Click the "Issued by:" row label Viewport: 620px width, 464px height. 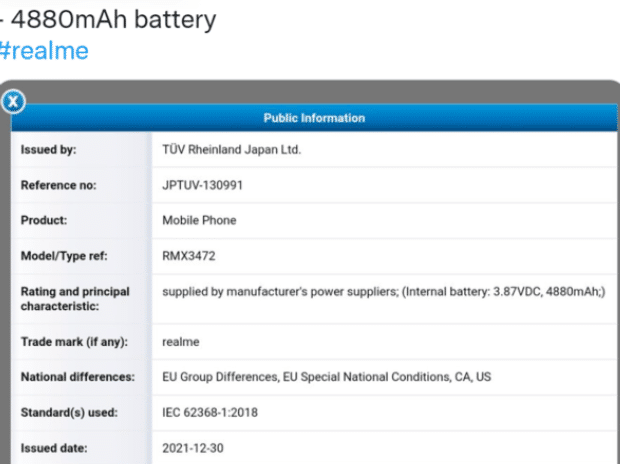(49, 150)
